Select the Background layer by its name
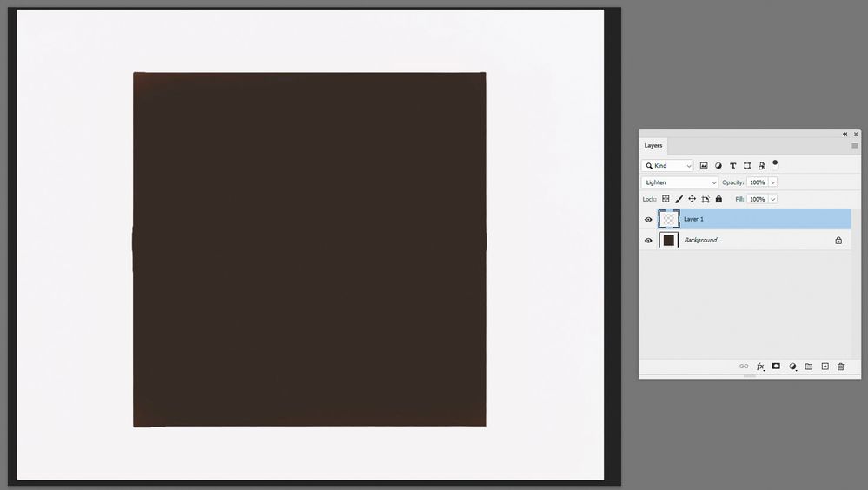 coord(700,240)
